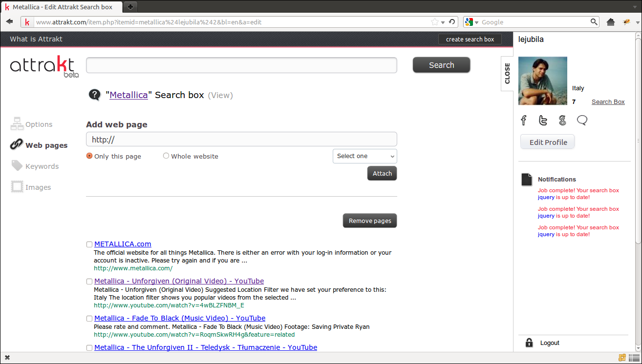
Task: Open the Metallica link in the heading
Action: tap(128, 95)
